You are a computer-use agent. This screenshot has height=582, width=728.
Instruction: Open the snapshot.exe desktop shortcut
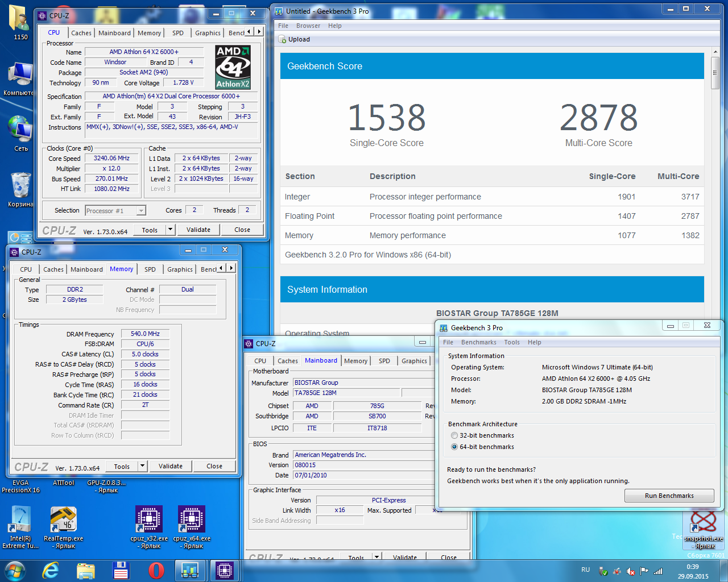pos(704,530)
